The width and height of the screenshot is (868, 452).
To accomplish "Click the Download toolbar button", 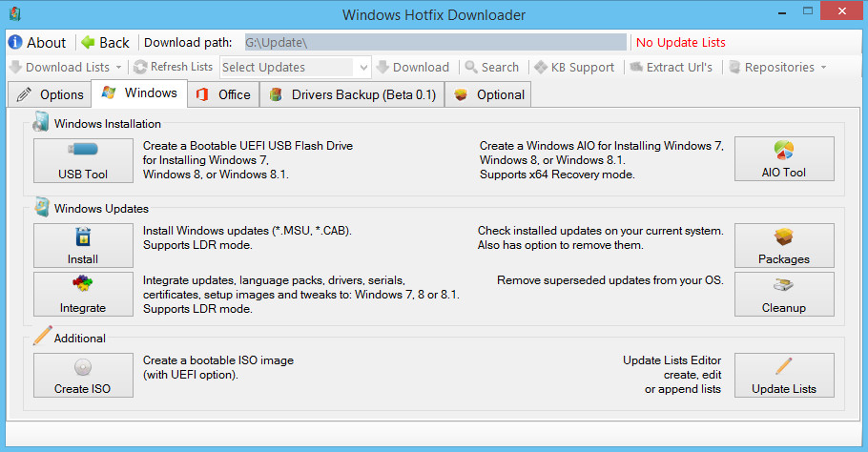I will click(413, 67).
